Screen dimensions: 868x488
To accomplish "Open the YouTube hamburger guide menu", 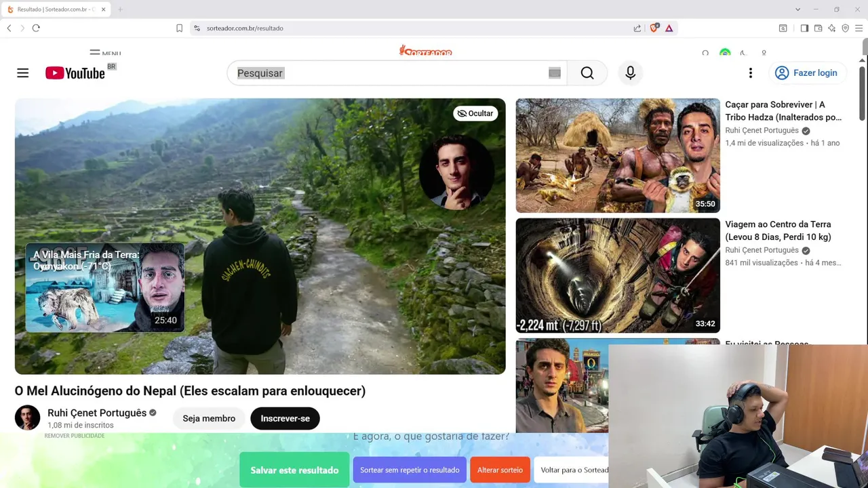I will [23, 73].
